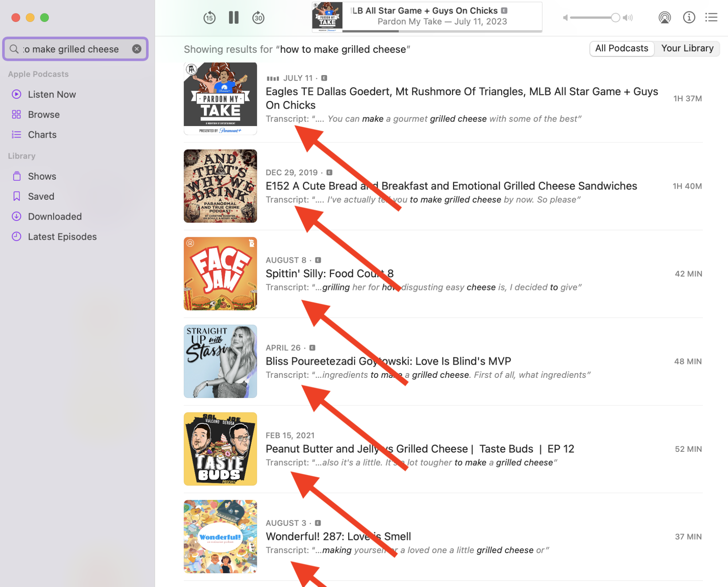Click the 42 MIN duration label
This screenshot has width=728, height=587.
pos(688,274)
